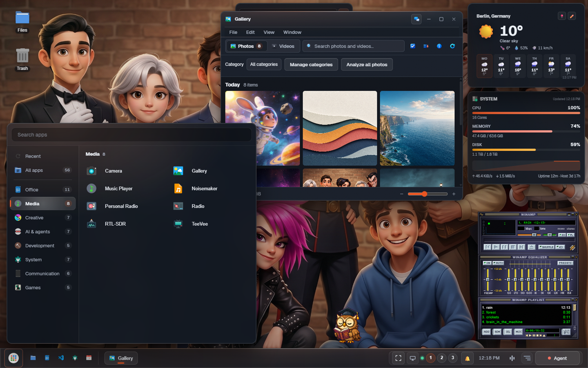The width and height of the screenshot is (588, 368).
Task: Open the Files desktop icon
Action: tap(22, 22)
